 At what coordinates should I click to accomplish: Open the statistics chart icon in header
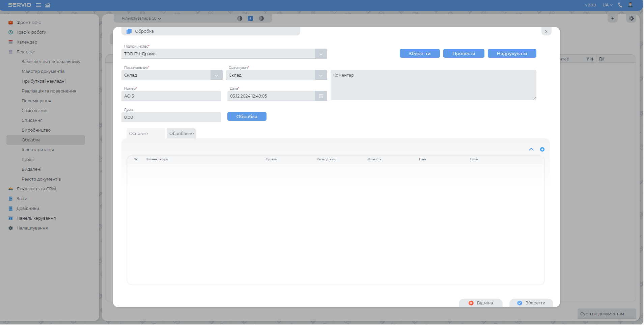click(48, 5)
